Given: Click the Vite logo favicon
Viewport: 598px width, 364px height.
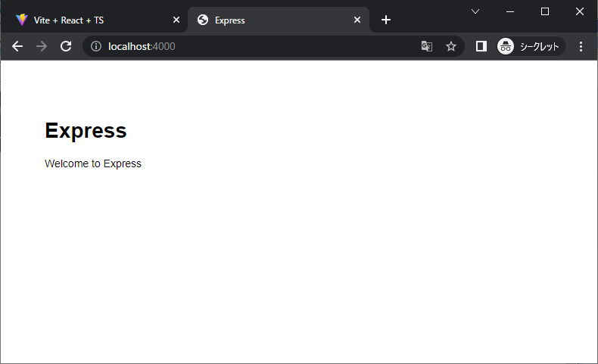Looking at the screenshot, I should pyautogui.click(x=22, y=20).
